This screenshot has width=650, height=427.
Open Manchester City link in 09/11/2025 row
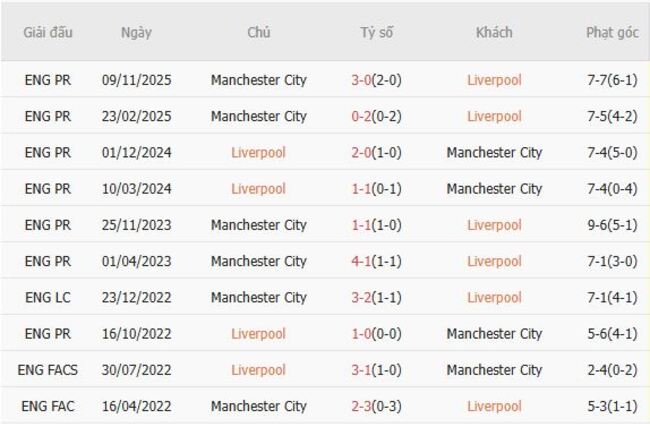(x=258, y=80)
